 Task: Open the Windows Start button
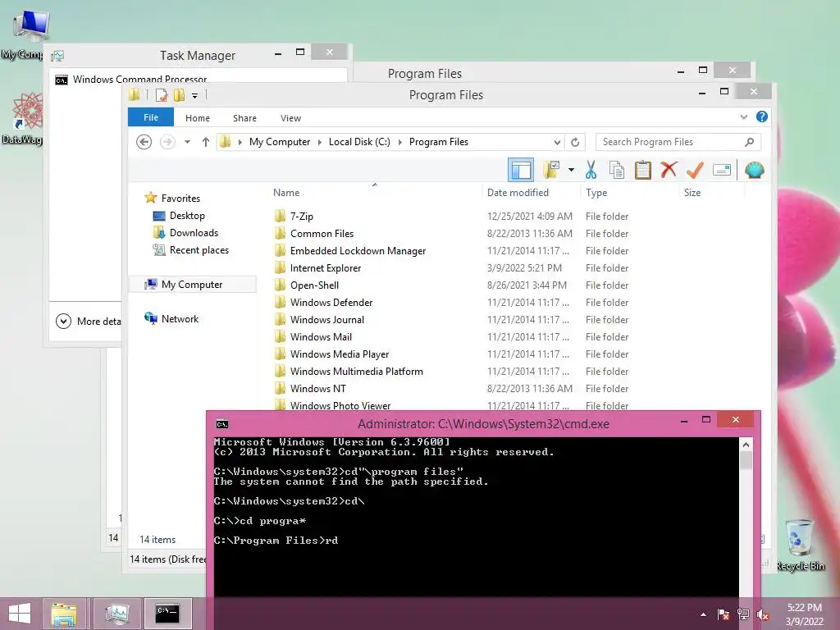[20, 614]
